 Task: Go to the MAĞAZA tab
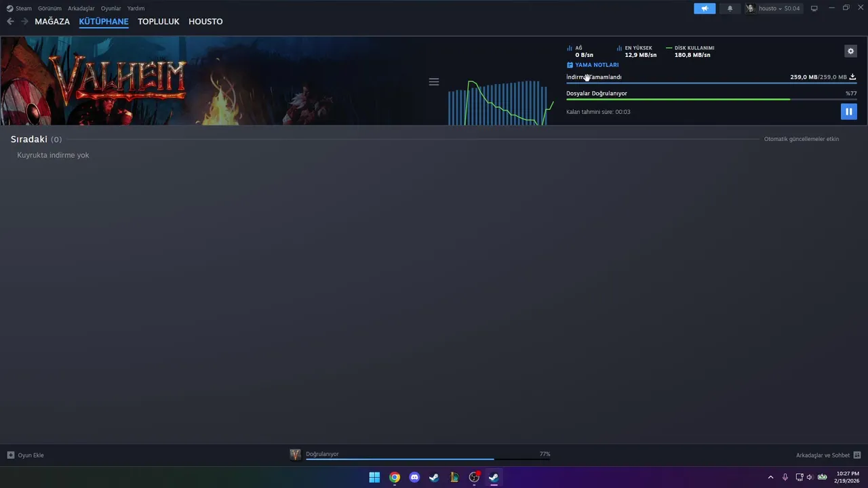coord(52,21)
